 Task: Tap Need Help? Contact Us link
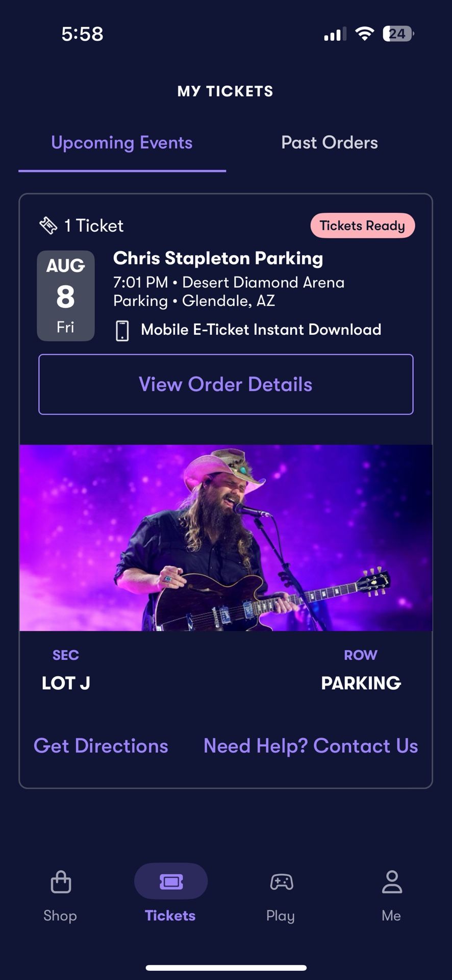[311, 746]
